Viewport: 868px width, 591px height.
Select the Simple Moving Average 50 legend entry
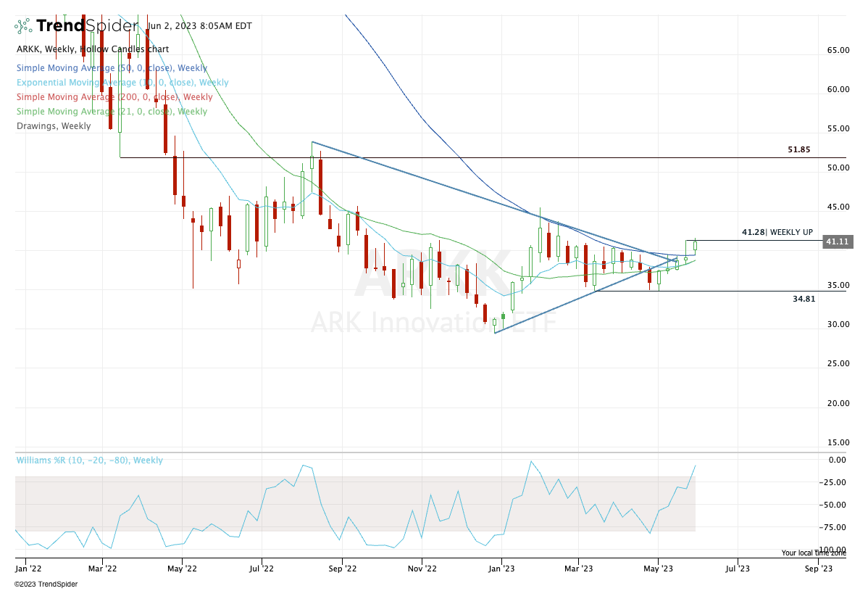point(112,68)
